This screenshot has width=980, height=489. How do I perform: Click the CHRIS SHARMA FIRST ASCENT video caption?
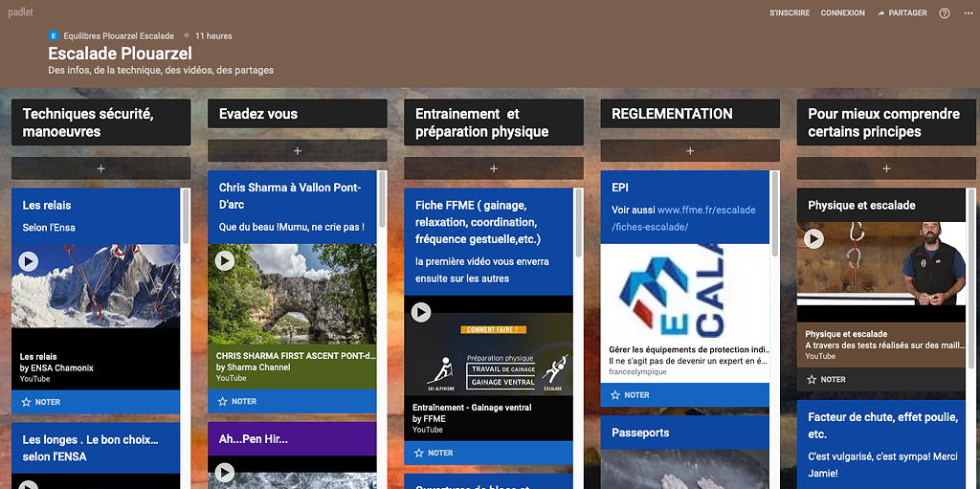(296, 356)
